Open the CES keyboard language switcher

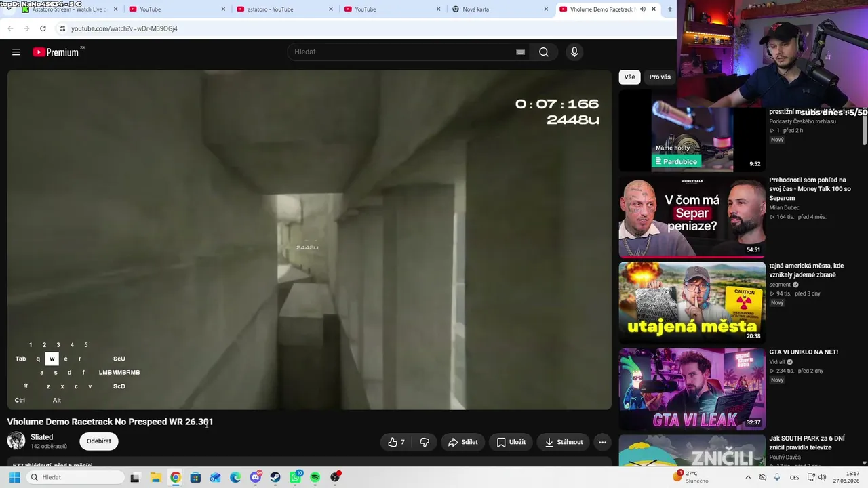click(x=794, y=477)
